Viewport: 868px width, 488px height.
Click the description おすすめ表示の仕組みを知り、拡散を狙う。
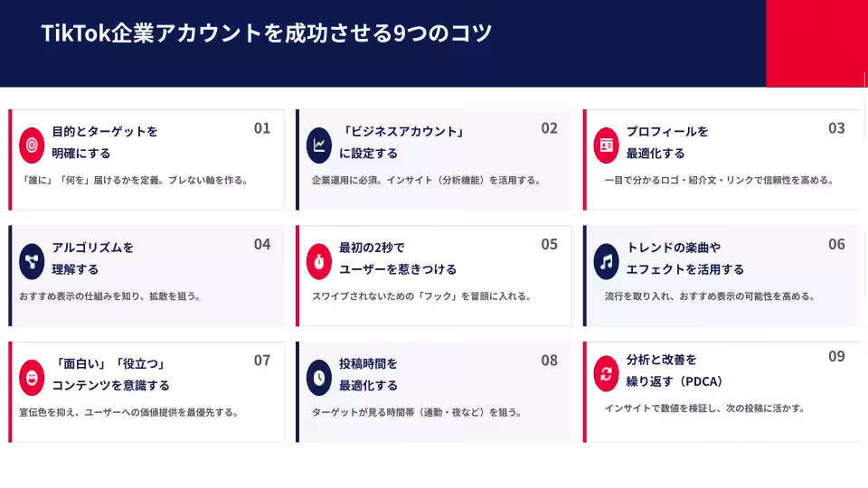pyautogui.click(x=110, y=296)
